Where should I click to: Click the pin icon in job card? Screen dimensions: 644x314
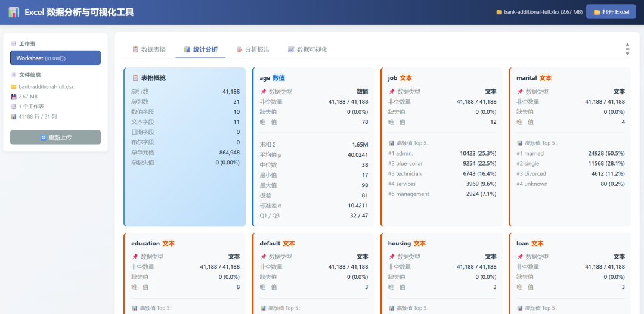(392, 92)
